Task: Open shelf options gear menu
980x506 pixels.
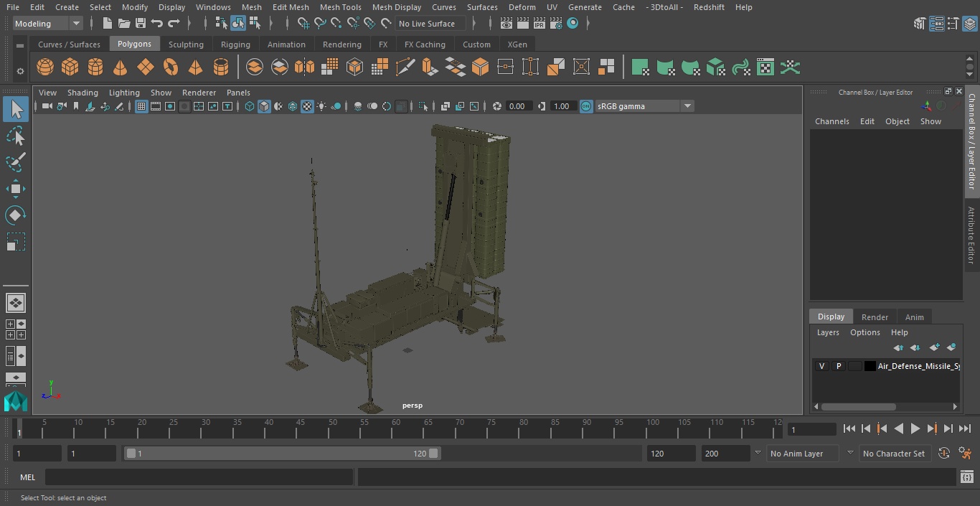Action: click(x=20, y=71)
